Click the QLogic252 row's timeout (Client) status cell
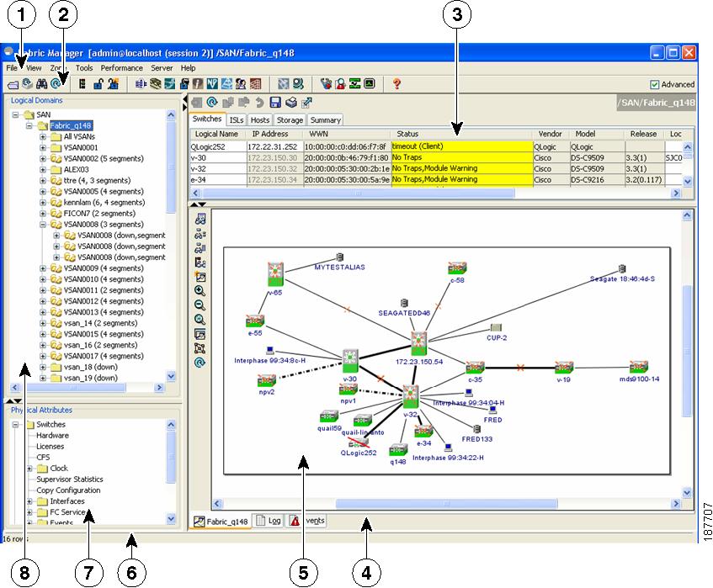Screen dimensions: 713x588 tap(462, 146)
